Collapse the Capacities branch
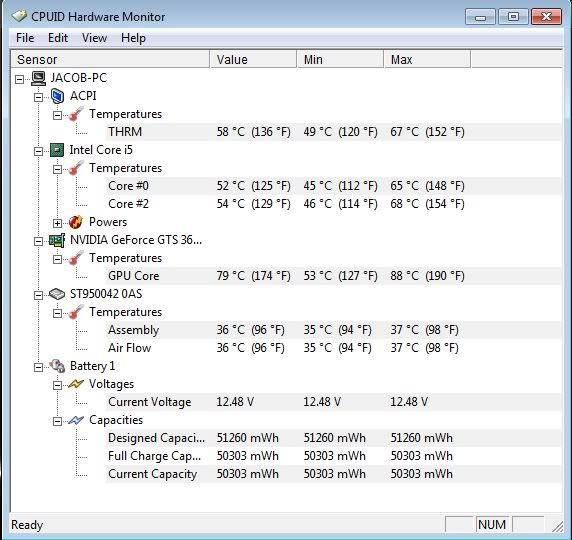 [x=57, y=421]
